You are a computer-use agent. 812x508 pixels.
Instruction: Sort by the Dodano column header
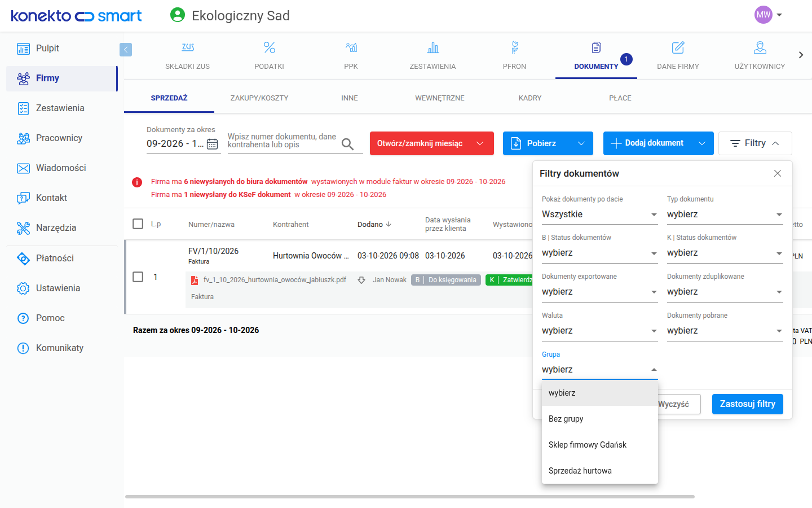(374, 225)
